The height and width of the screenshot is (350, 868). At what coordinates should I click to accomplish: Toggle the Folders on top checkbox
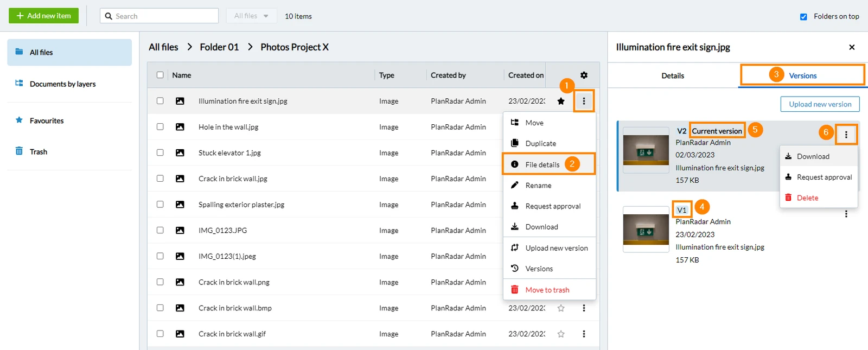click(803, 16)
